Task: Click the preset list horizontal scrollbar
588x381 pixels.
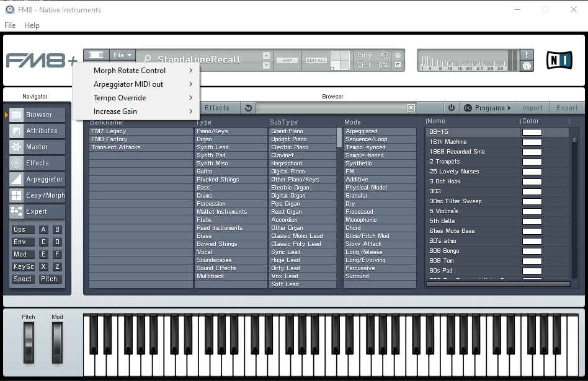Action: click(x=498, y=284)
